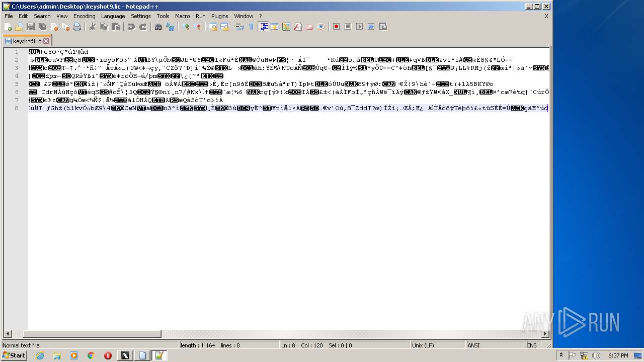Save the recorded macro
This screenshot has height=362, width=644.
383,27
